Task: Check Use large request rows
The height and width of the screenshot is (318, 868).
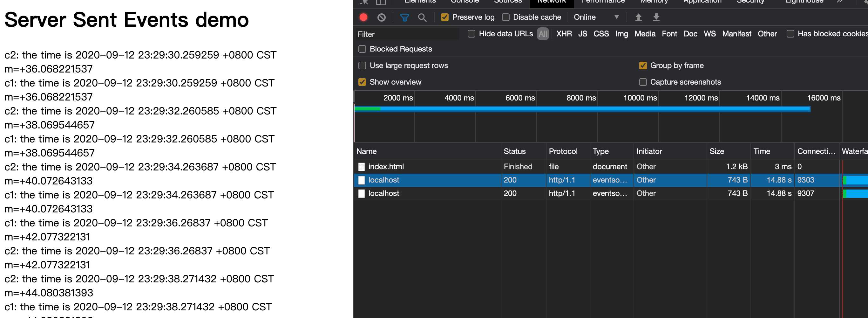Action: tap(362, 66)
